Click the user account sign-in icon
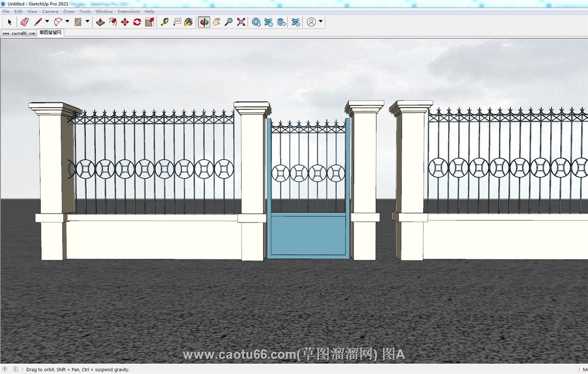The image size is (588, 374). point(311,22)
